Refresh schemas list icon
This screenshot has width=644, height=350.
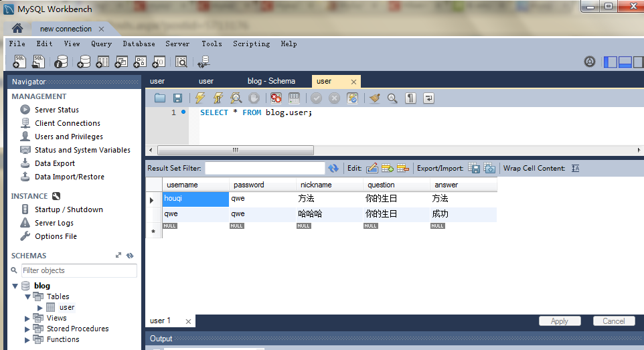coord(130,255)
